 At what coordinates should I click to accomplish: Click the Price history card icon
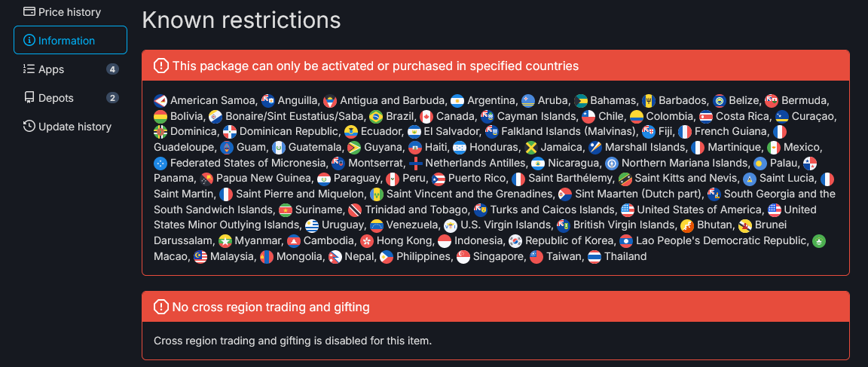[x=29, y=11]
